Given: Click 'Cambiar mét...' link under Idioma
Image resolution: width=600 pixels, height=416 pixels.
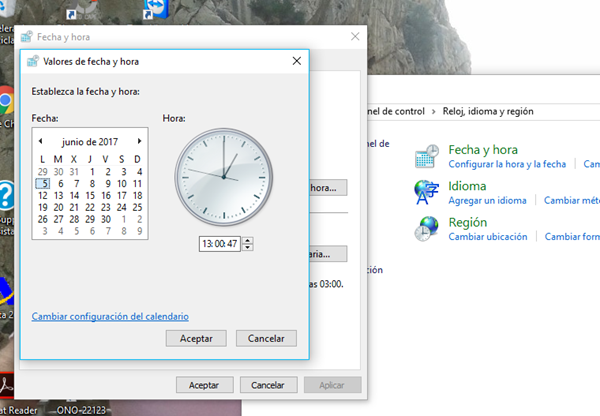Looking at the screenshot, I should 572,201.
